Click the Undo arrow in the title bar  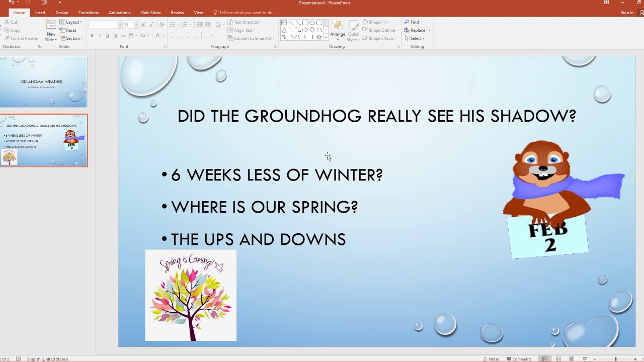[11, 3]
